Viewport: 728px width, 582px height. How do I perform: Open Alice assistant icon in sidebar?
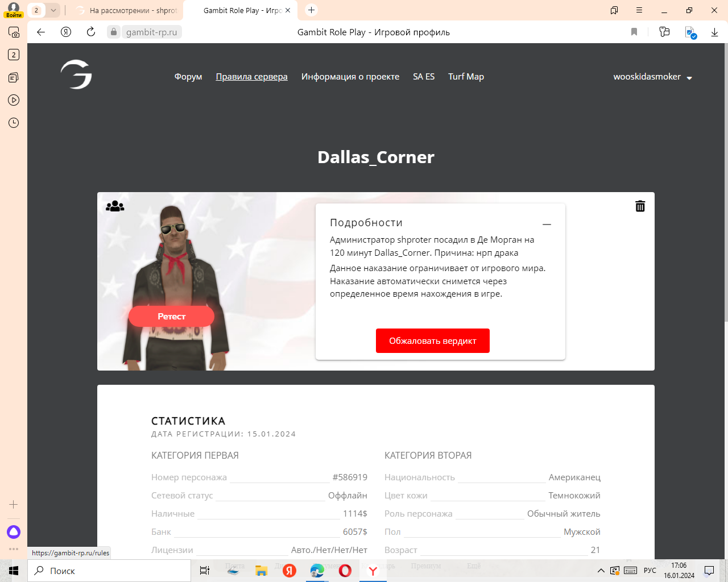[14, 532]
